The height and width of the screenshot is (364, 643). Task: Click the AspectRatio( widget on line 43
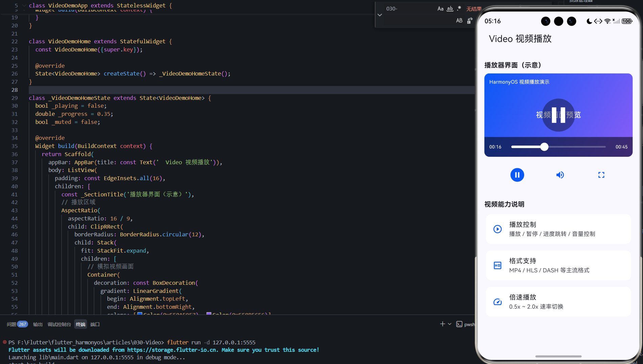pos(81,210)
